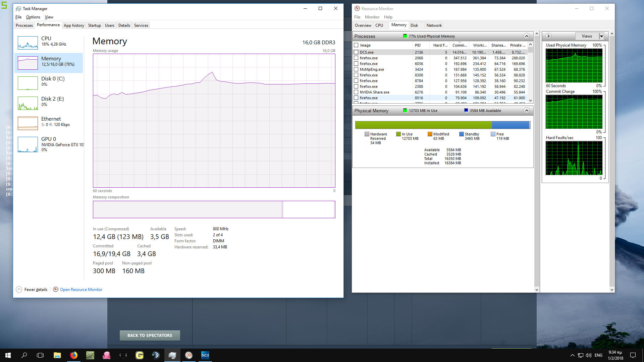
Task: Check the firefox.exe PID 2068 checkbox
Action: (x=356, y=58)
